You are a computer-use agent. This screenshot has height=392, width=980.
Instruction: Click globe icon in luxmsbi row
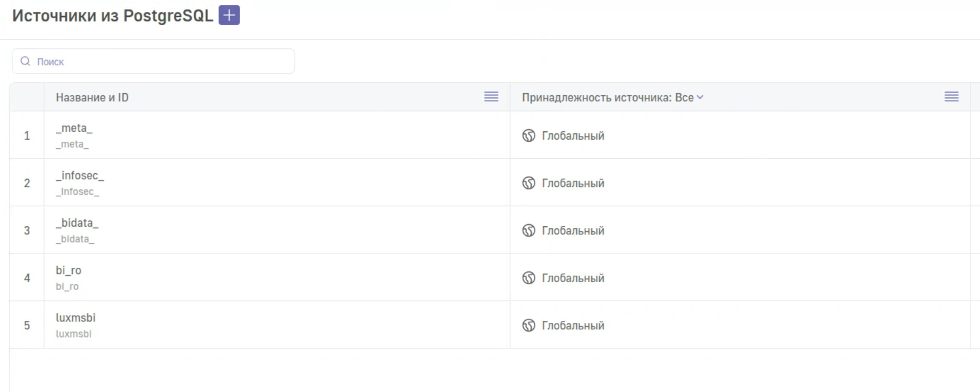(x=529, y=326)
